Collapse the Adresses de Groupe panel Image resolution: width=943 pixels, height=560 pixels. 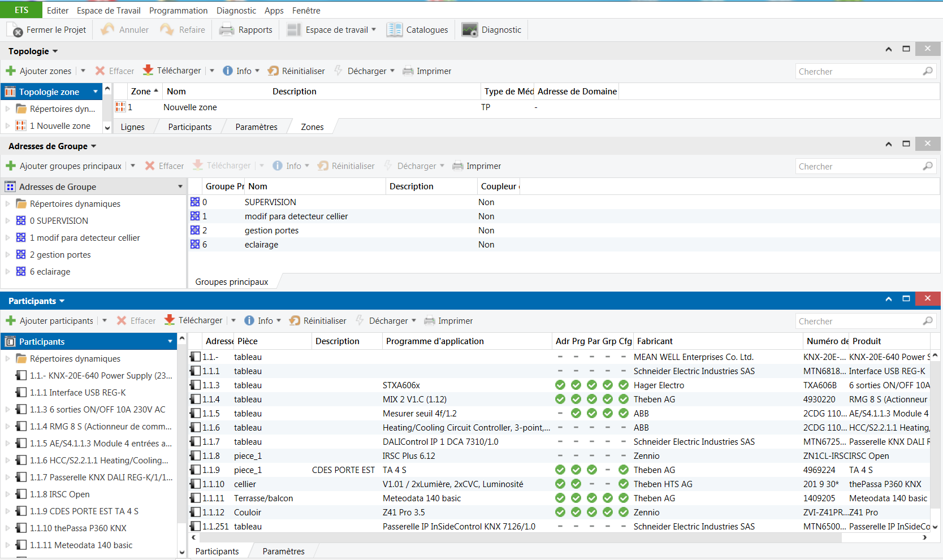[888, 144]
